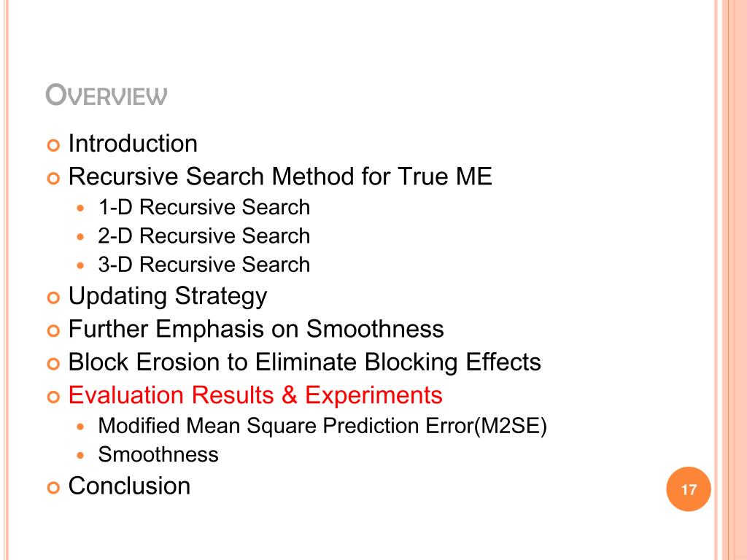Click the ring bullet beside Evaluation Results
The height and width of the screenshot is (560, 747).
[53, 397]
